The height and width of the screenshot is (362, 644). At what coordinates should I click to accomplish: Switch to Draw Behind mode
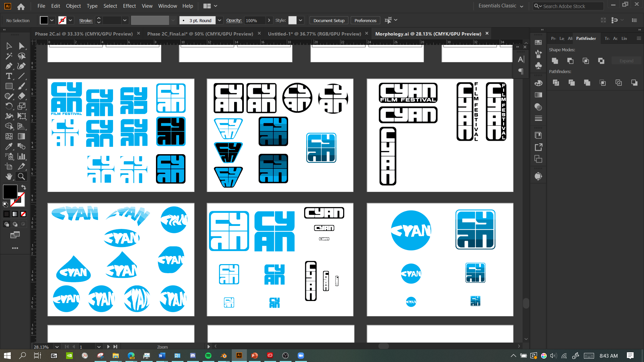pos(15,224)
